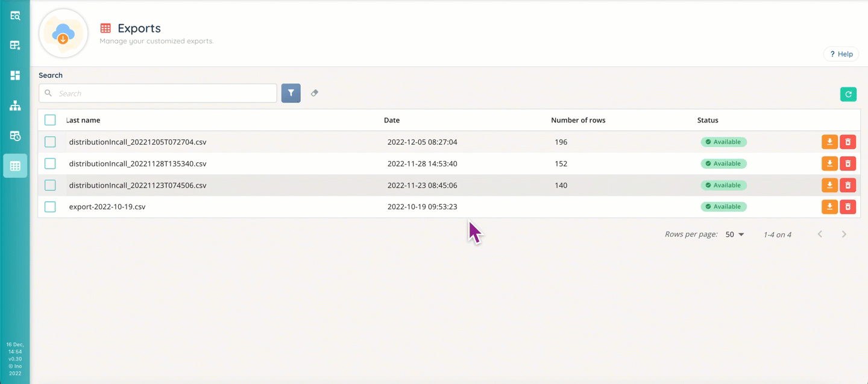The image size is (868, 384).
Task: Click the green refresh button
Action: tap(848, 94)
